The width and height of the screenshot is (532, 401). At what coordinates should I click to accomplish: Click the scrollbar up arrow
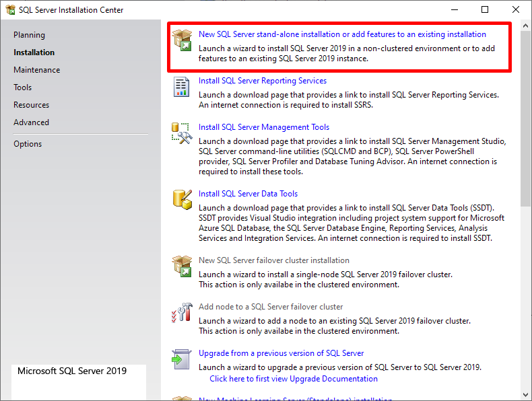tap(526, 26)
